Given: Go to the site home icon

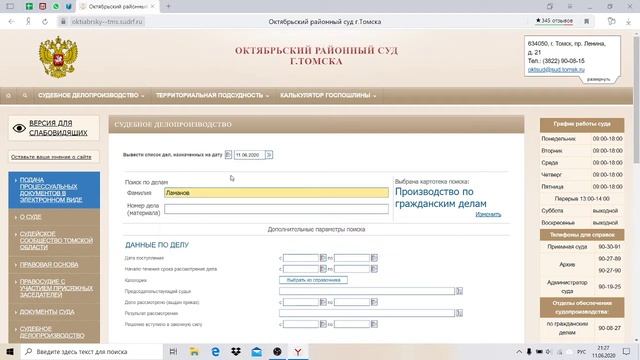Looking at the screenshot, I should point(9,96).
